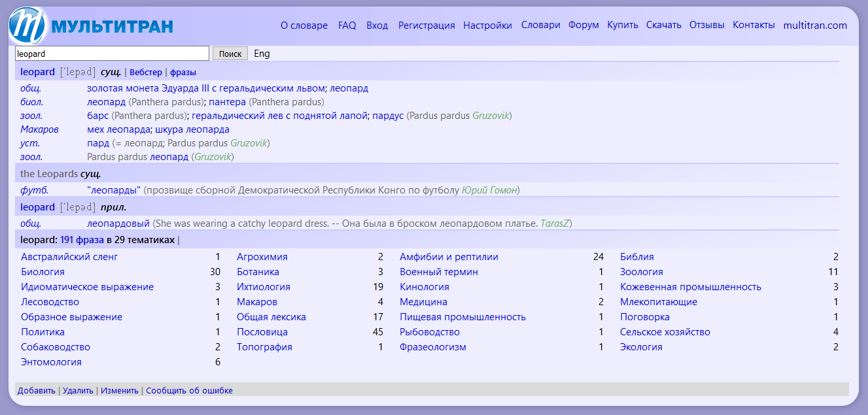Click the "леопарды" football nickname translation
The image size is (868, 415).
114,190
